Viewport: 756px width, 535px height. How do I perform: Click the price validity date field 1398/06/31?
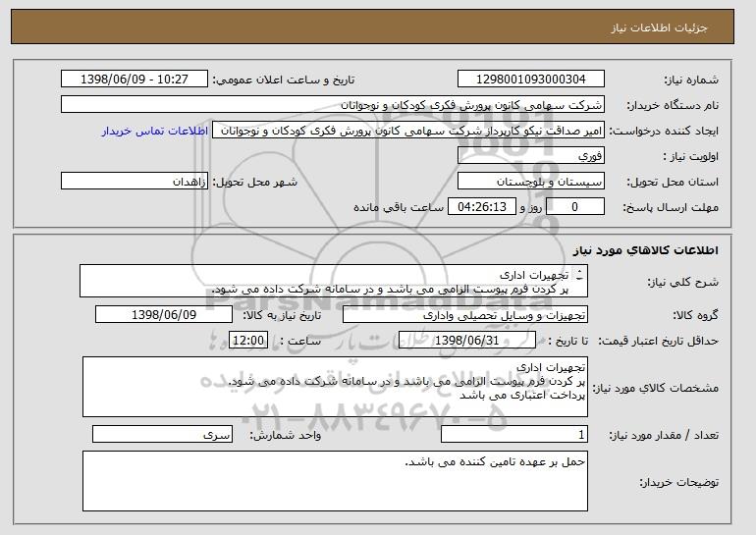pos(467,341)
